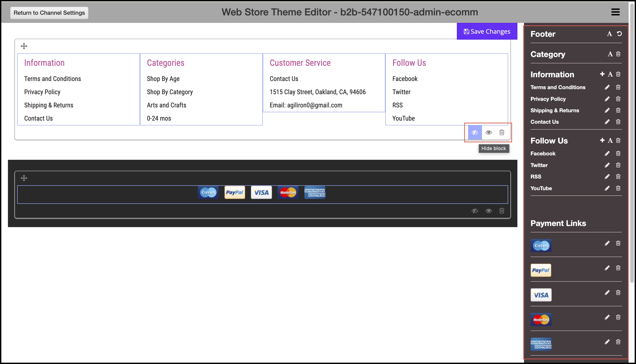Show the footer links block

click(x=489, y=132)
